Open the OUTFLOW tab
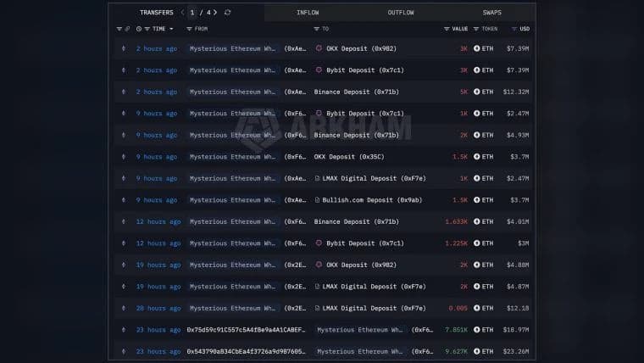Viewport: 644px width, 363px height. [x=401, y=13]
